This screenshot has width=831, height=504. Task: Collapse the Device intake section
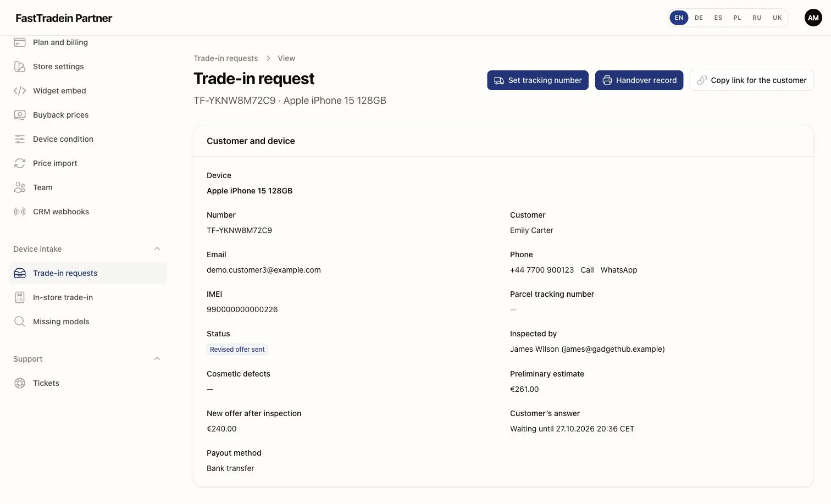tap(157, 249)
